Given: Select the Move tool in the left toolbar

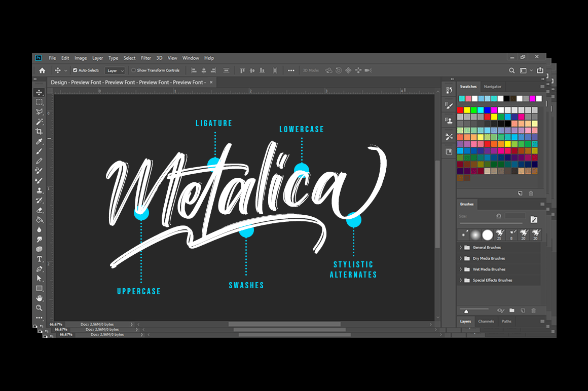Looking at the screenshot, I should tap(39, 93).
